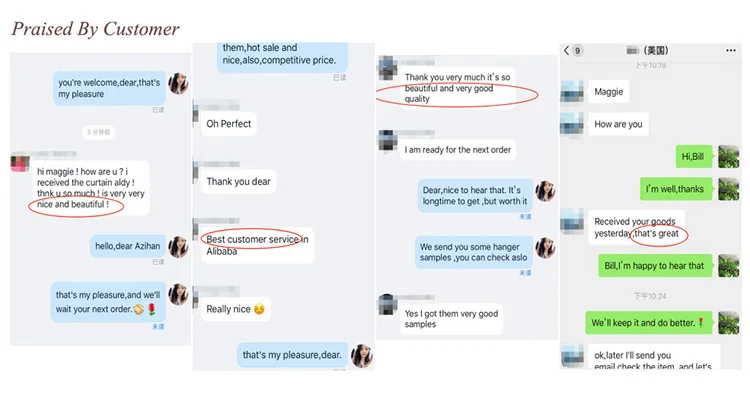The width and height of the screenshot is (750, 410).
Task: Open the three-dots menu in the chat header
Action: coord(730,50)
